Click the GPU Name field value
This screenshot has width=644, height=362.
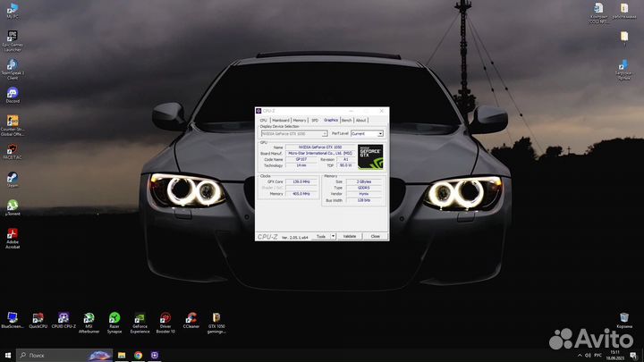[320, 147]
